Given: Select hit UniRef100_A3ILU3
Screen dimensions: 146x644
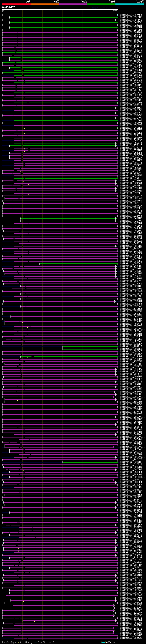Looking at the screenshot, I should click(x=131, y=103).
